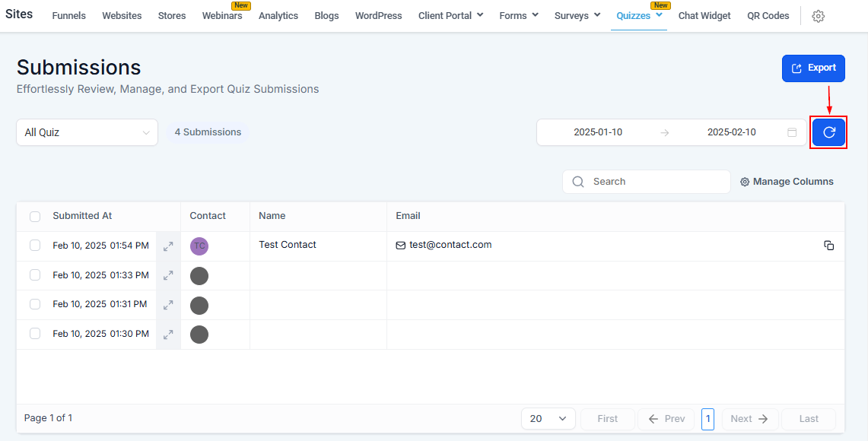Click the TC contact avatar
The height and width of the screenshot is (441, 868).
point(199,246)
